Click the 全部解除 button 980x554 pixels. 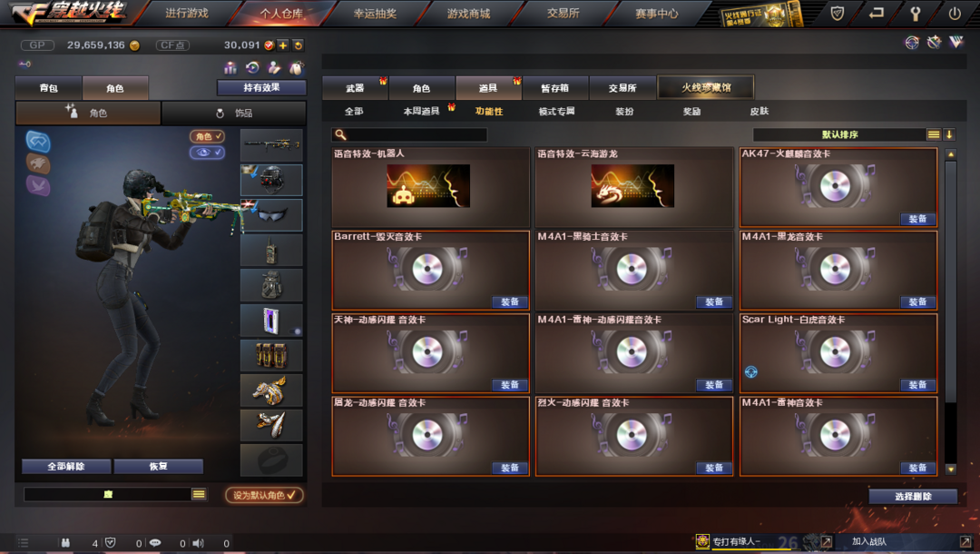tap(66, 467)
